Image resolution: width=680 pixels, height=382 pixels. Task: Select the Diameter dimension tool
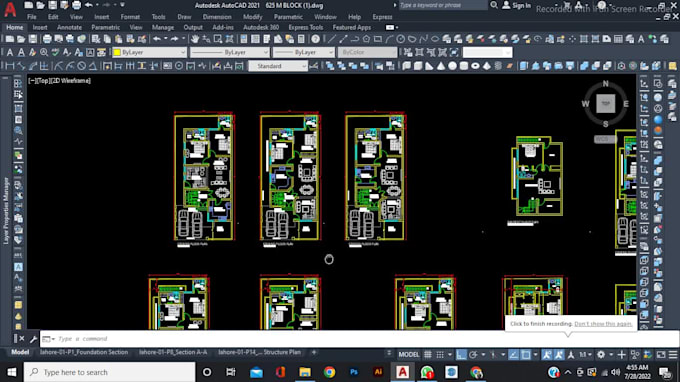[82, 66]
